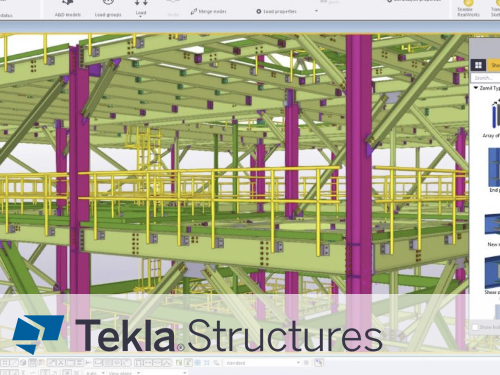Click the Search field in components panel

coord(486,78)
